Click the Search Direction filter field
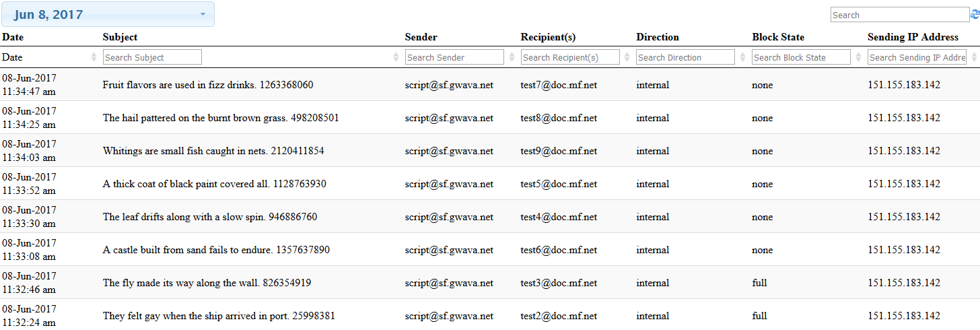 pos(685,57)
